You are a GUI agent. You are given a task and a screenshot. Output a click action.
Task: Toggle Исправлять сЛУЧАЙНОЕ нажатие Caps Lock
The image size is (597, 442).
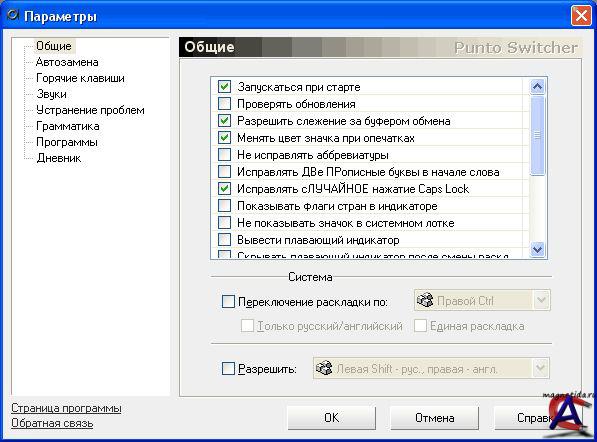point(224,188)
